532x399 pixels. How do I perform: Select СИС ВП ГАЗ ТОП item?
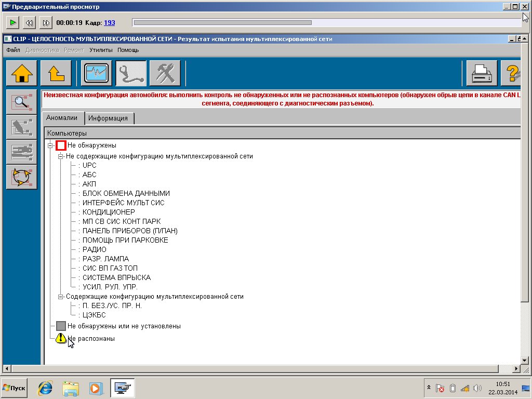tap(110, 268)
